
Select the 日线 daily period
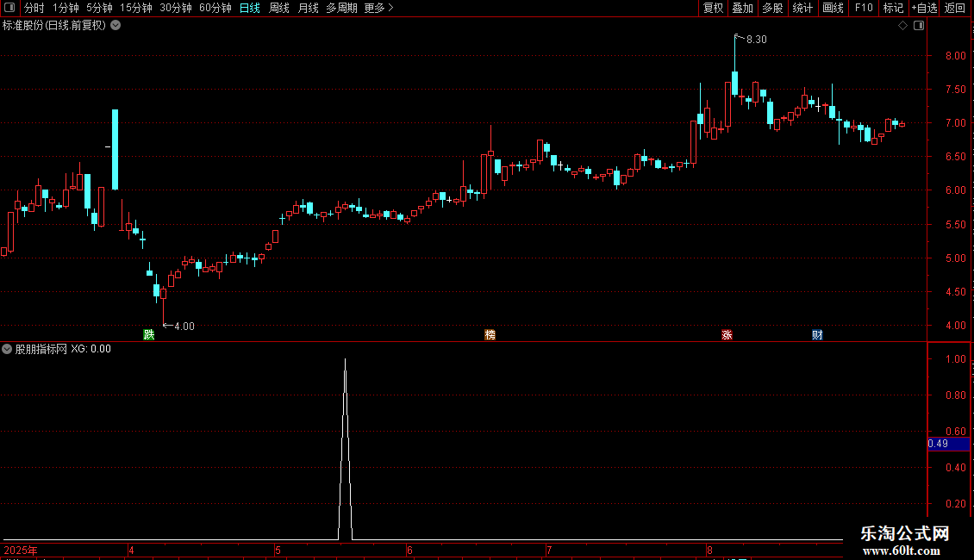pos(250,8)
